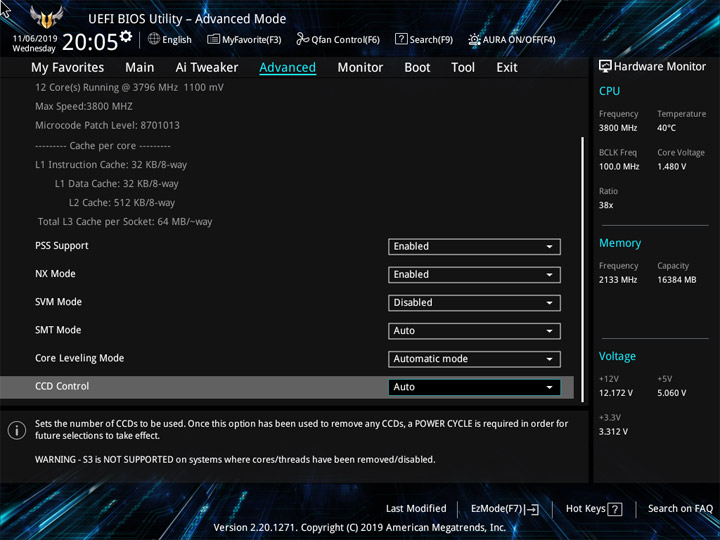
Task: Click L2 Cache: 512 KB/8-way line
Action: coord(122,202)
